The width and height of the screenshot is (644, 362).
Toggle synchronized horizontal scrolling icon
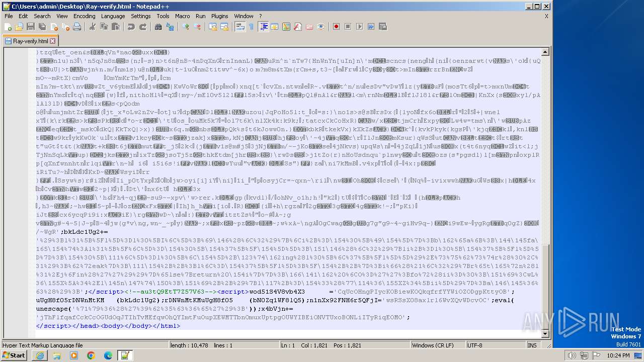pos(224,27)
